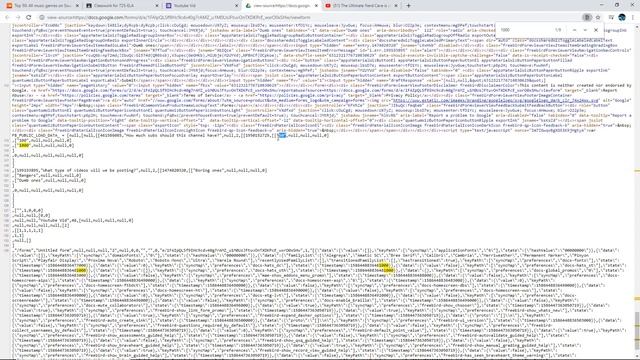Image resolution: width=640 pixels, height=360 pixels.
Task: Click the "Dumb ones" option line below Bangers
Action: click(50, 180)
